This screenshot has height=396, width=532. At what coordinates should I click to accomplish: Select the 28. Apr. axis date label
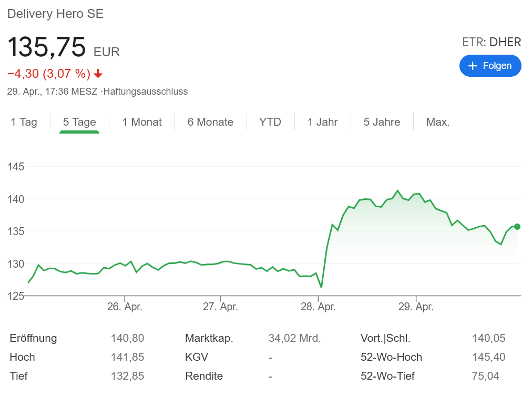[318, 307]
